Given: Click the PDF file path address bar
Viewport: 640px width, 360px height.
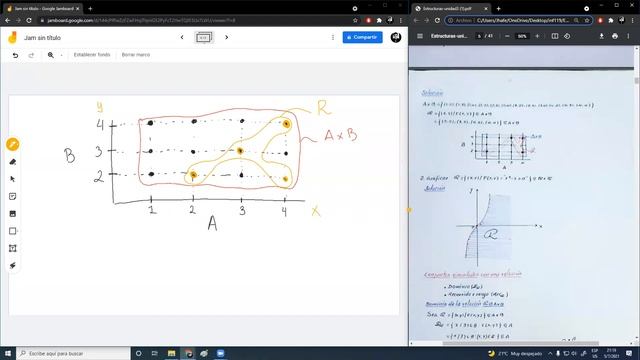Looking at the screenshot, I should tap(522, 20).
